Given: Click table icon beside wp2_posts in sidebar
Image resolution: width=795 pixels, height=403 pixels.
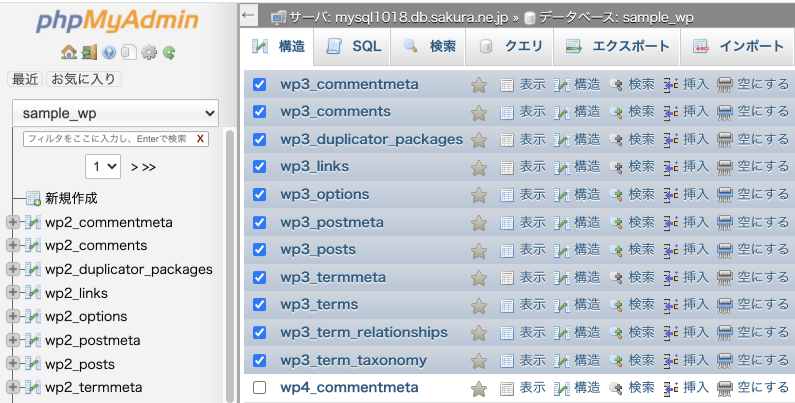Looking at the screenshot, I should click(32, 363).
